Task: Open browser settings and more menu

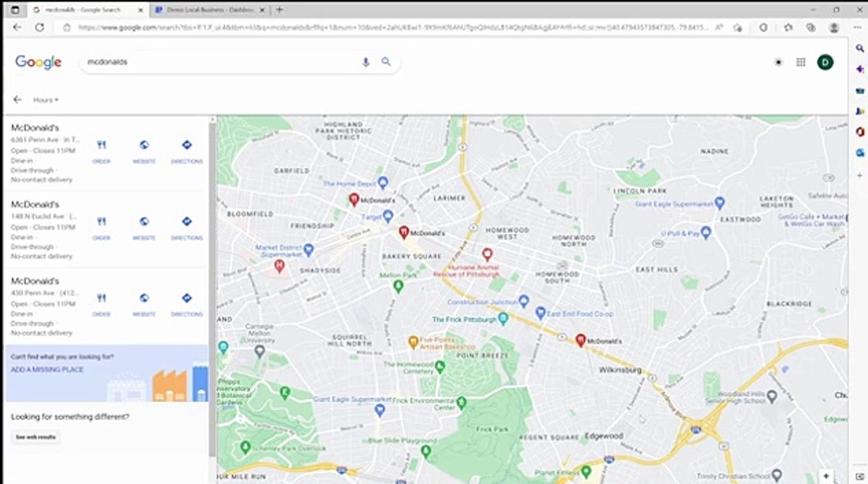Action: 857,28
